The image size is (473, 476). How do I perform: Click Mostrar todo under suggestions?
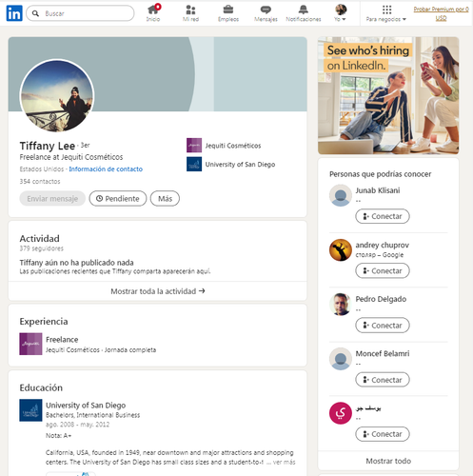coord(388,461)
